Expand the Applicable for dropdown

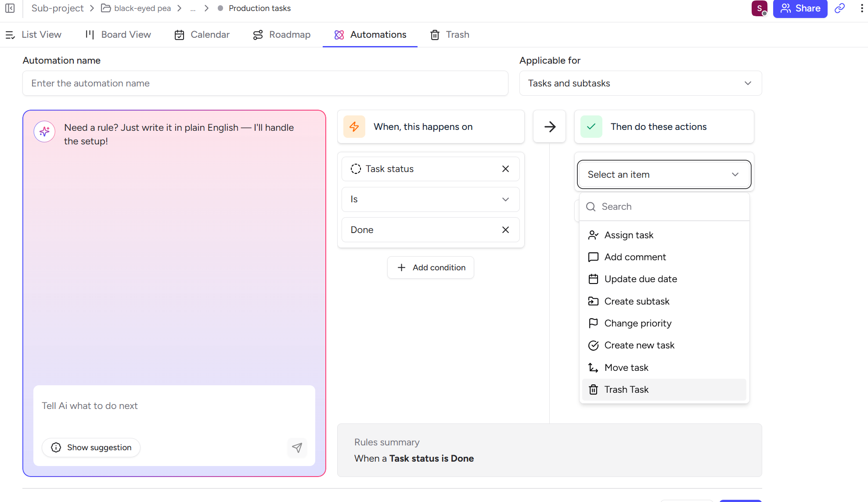coord(640,83)
